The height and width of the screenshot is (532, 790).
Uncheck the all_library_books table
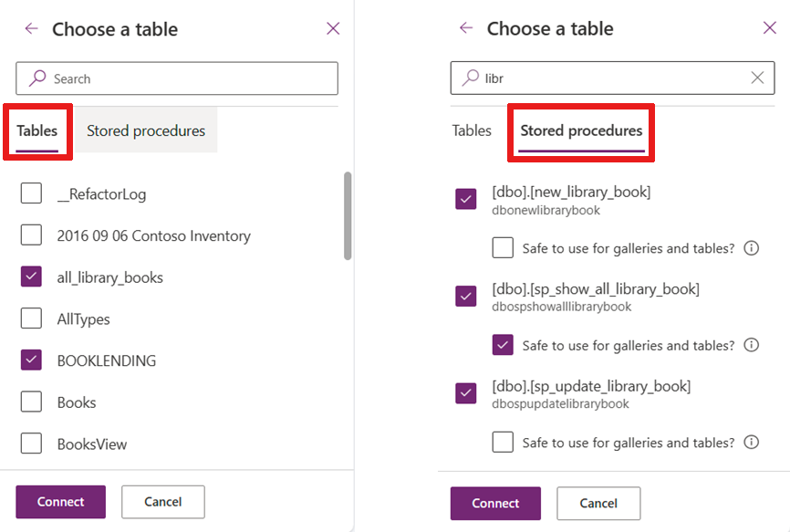pyautogui.click(x=32, y=276)
